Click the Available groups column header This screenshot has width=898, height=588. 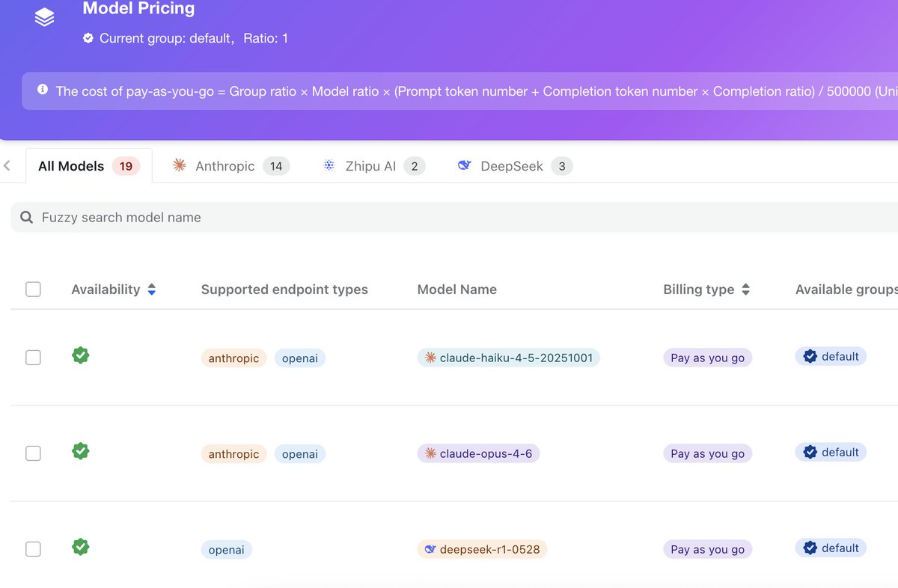pyautogui.click(x=846, y=290)
